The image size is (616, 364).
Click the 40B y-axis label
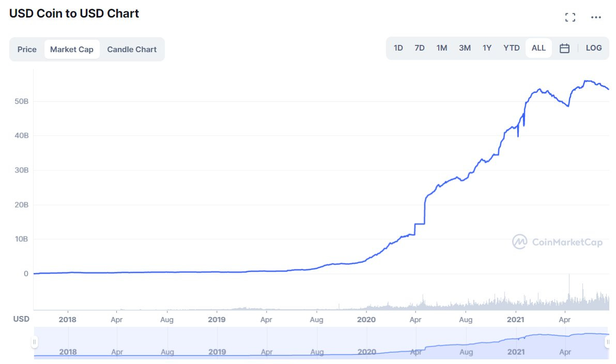tap(22, 135)
